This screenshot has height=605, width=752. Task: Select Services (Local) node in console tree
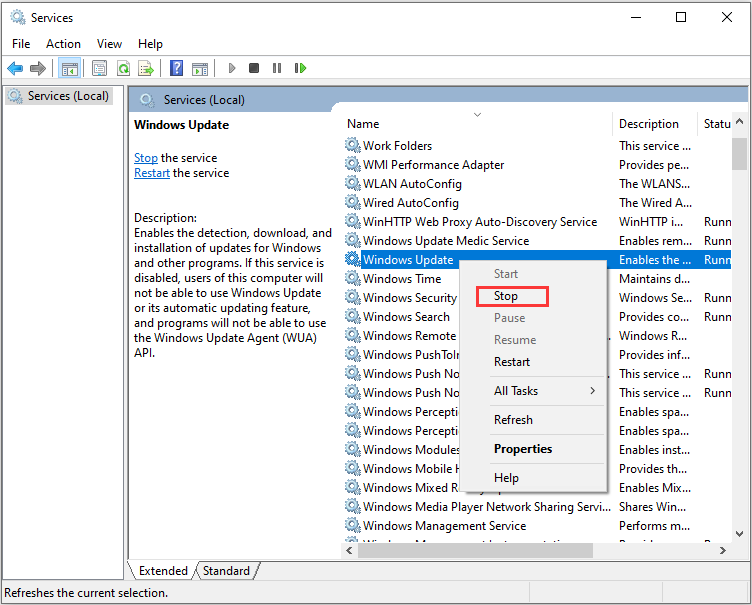pyautogui.click(x=59, y=96)
